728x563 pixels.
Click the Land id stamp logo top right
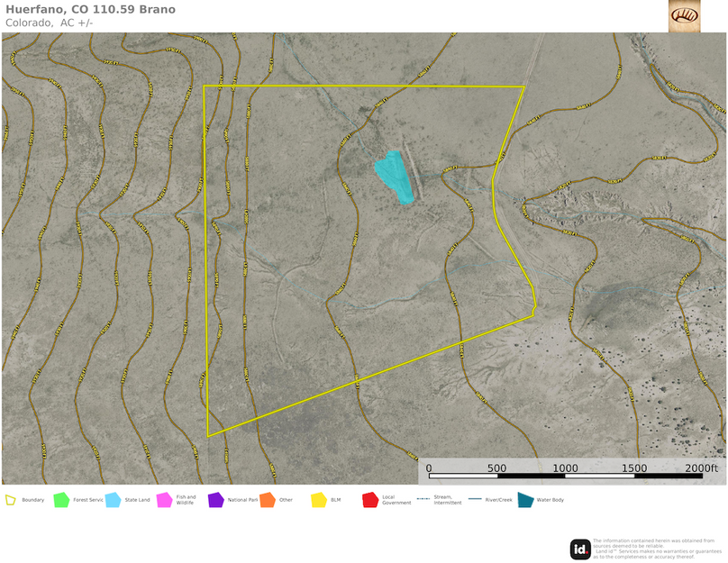click(687, 15)
